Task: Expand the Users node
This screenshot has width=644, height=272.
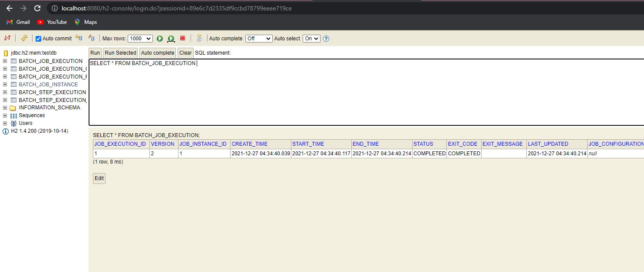Action: [x=5, y=123]
